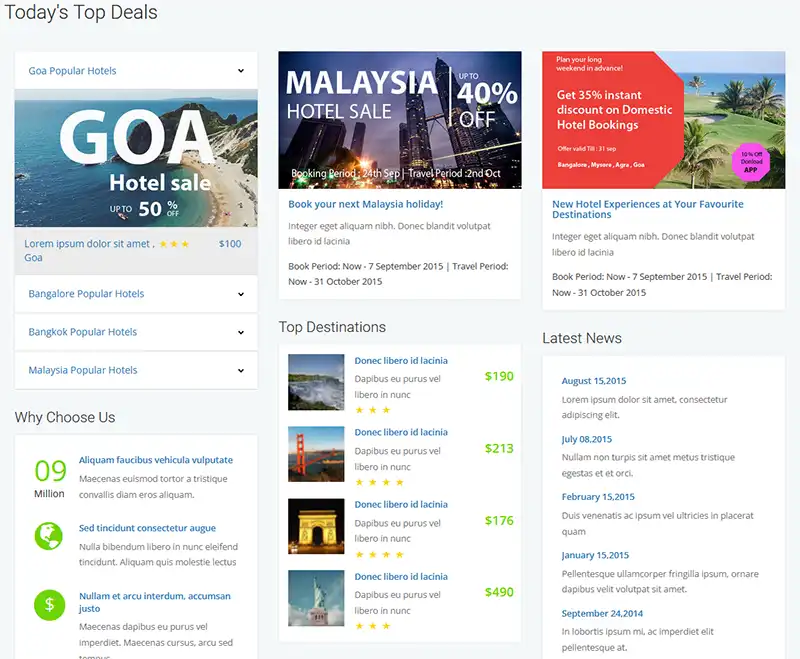Screen dimensions: 800x659
Task: Open the 'Lorem ipsum dolor sit amet, Goa' hotel link
Action: click(x=89, y=250)
